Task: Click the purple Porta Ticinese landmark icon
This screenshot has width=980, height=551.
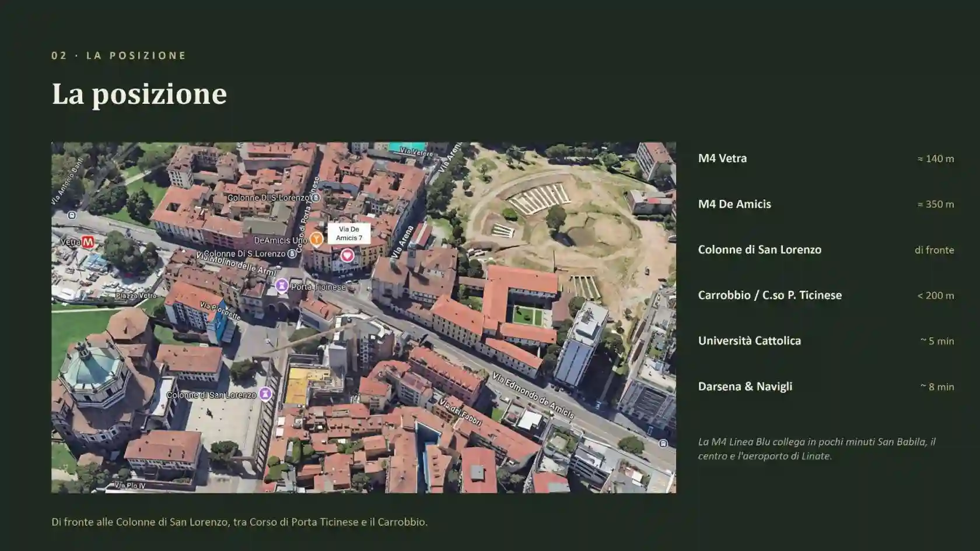Action: pos(282,286)
